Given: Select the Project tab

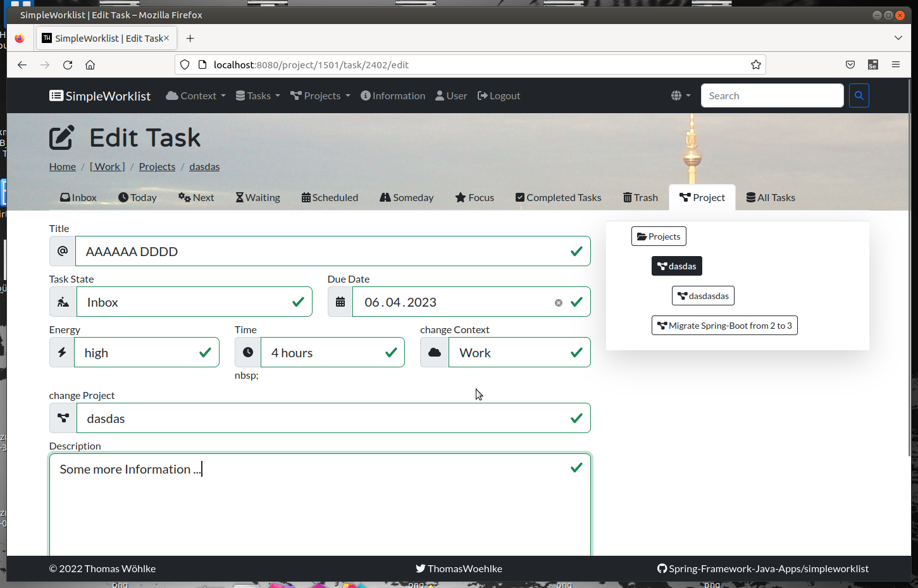Looking at the screenshot, I should tap(702, 198).
